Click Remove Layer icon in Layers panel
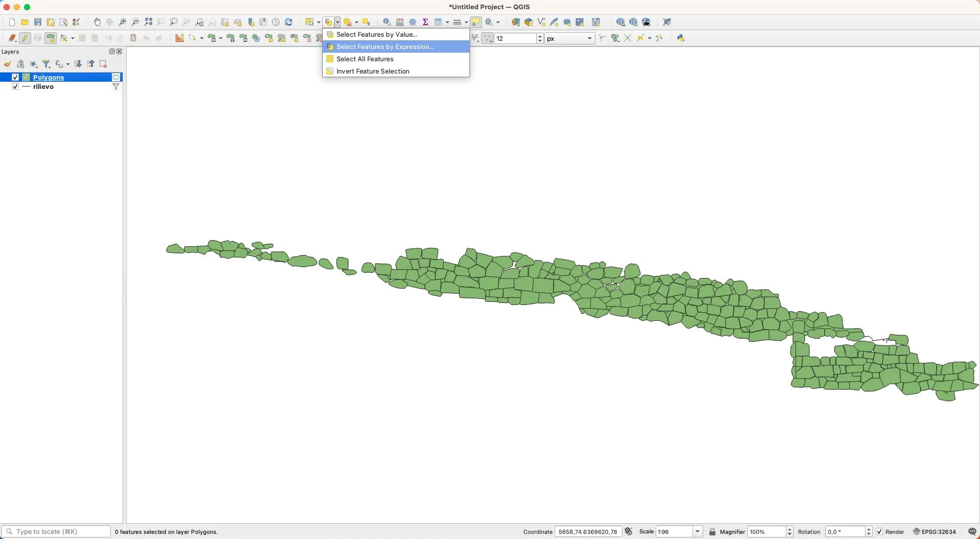Viewport: 980px width, 539px height. 103,64
